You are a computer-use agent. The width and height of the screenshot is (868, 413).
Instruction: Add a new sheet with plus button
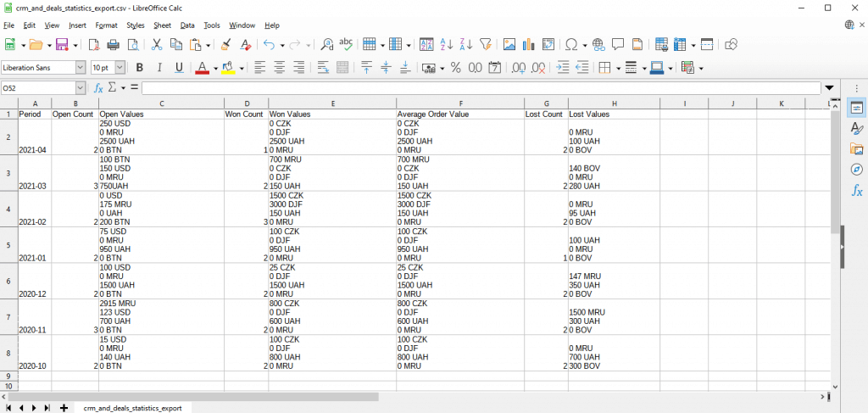(x=64, y=408)
